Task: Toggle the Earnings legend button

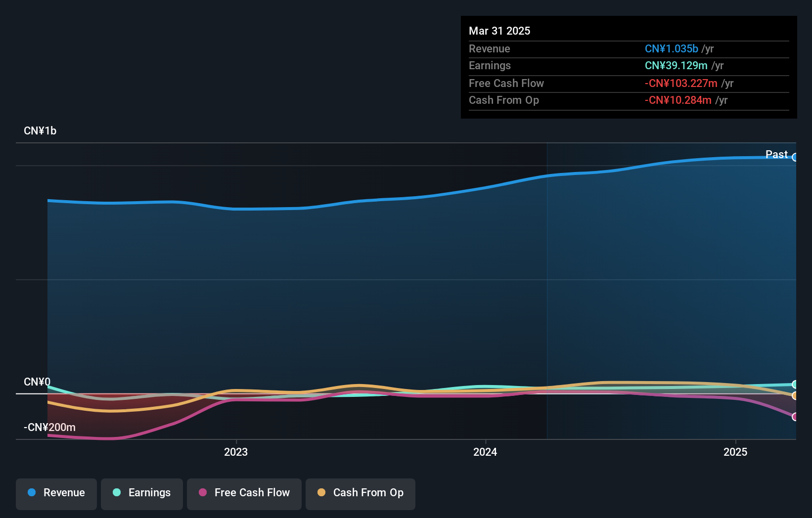Action: (x=142, y=494)
